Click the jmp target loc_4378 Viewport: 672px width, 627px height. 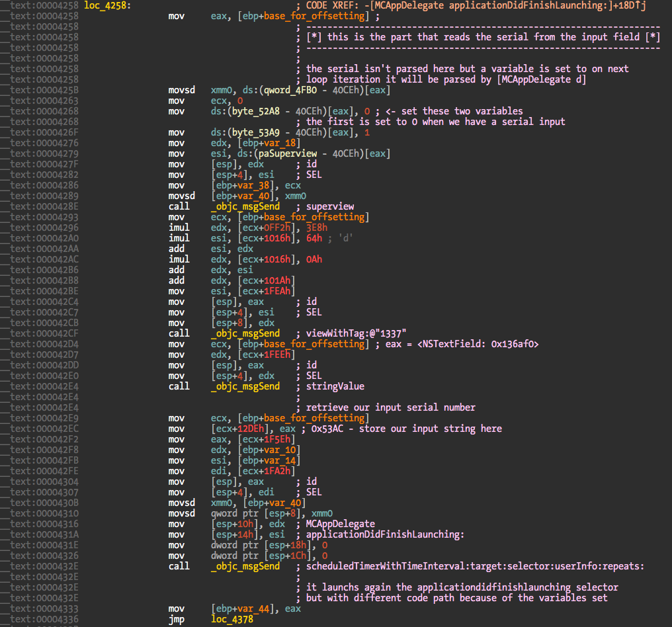(x=231, y=619)
